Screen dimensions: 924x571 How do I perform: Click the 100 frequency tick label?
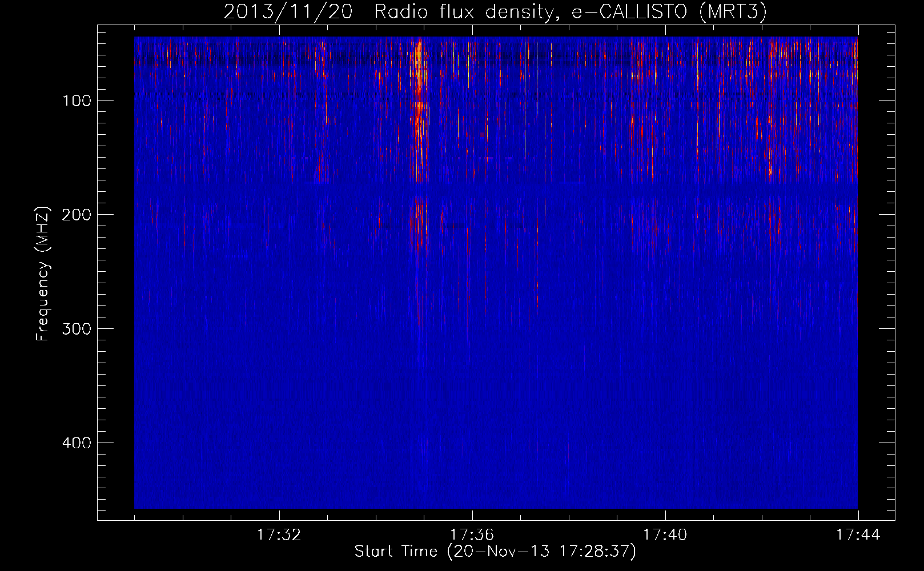pyautogui.click(x=77, y=101)
